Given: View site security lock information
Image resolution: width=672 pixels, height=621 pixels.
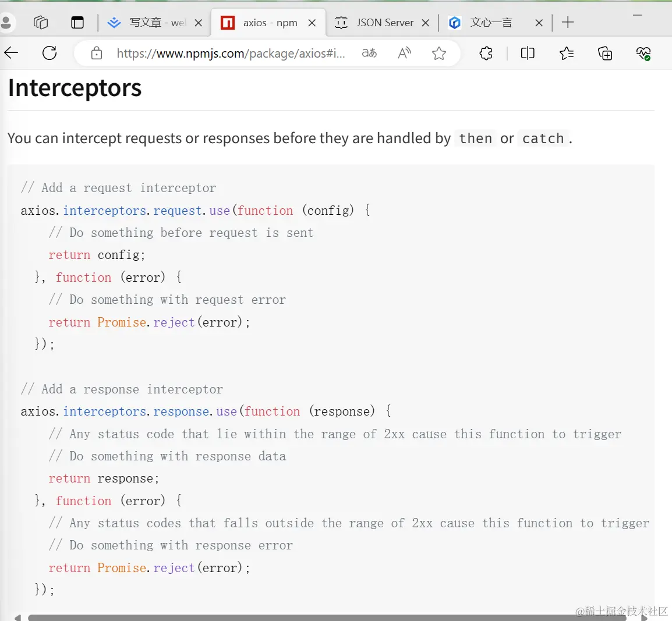Looking at the screenshot, I should tap(97, 54).
